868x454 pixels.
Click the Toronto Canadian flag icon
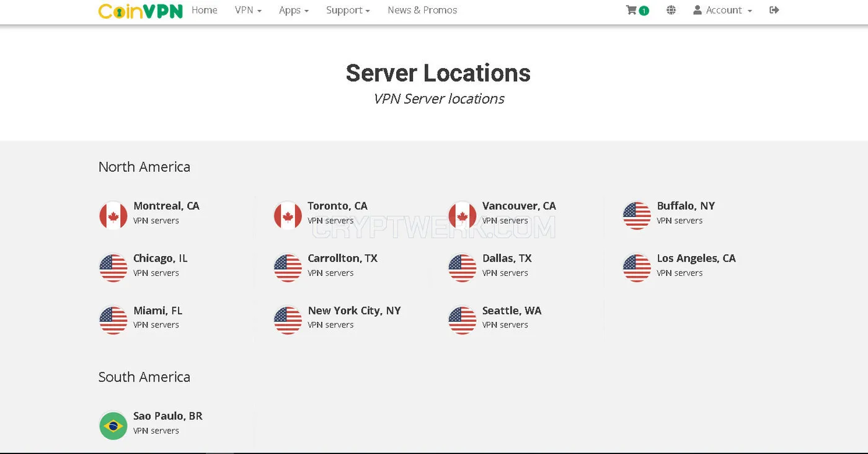[288, 215]
